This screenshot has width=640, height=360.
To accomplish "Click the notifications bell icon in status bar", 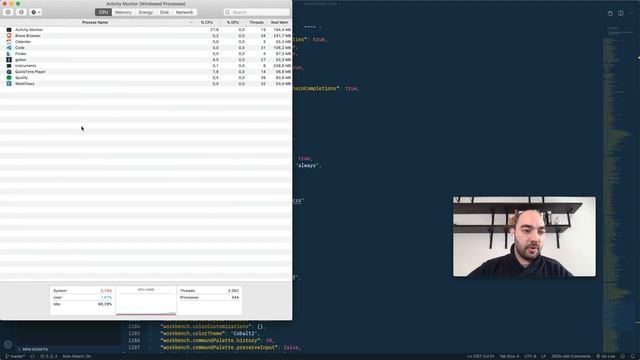I will [x=633, y=356].
